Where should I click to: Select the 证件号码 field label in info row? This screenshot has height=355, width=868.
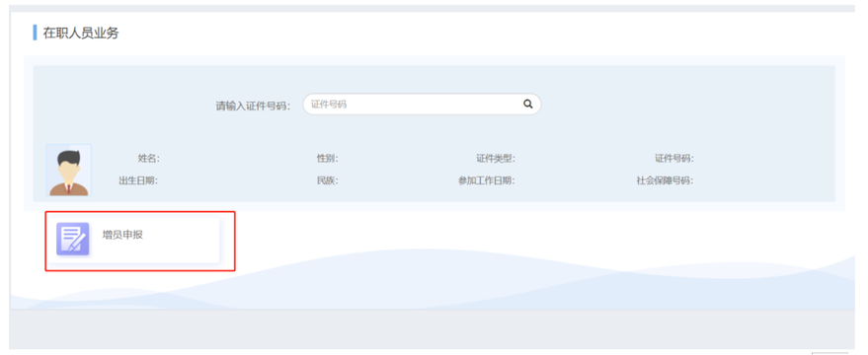click(674, 159)
